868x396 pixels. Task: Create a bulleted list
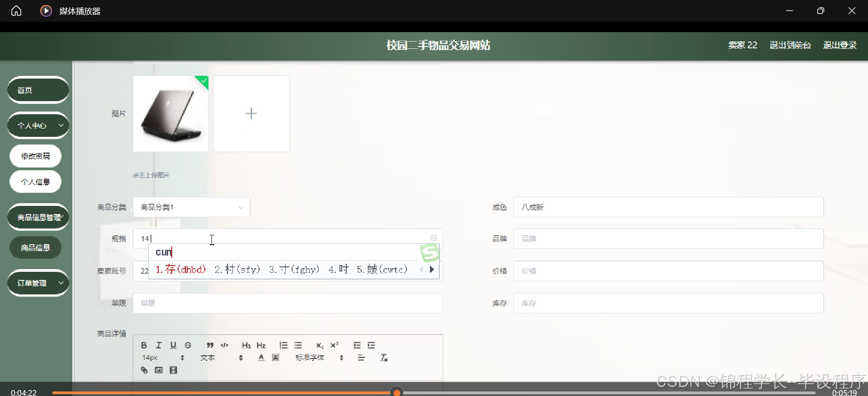pos(298,345)
